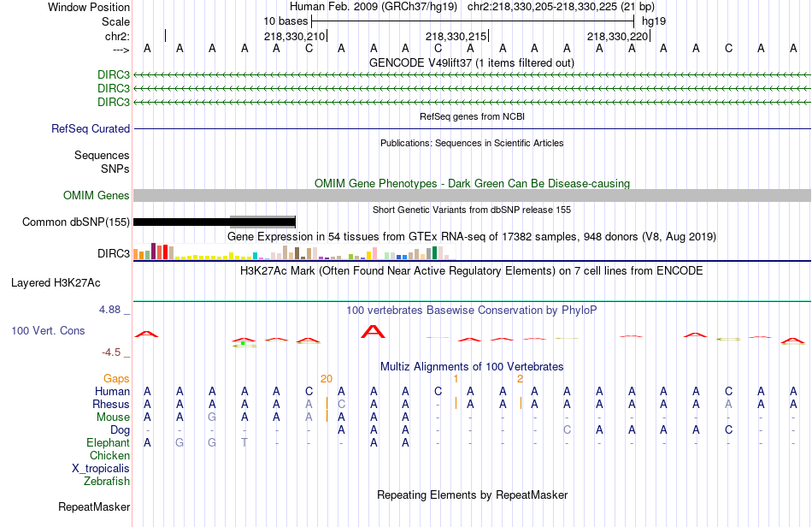Click the RefSeq genes from NCBI title

click(x=473, y=116)
